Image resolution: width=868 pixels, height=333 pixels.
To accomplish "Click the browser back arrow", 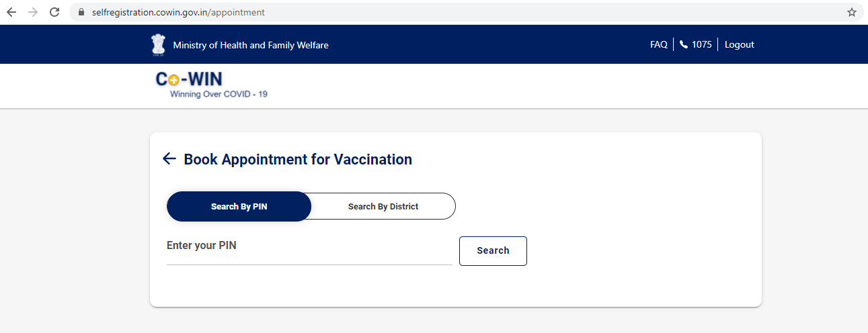I will pos(11,12).
